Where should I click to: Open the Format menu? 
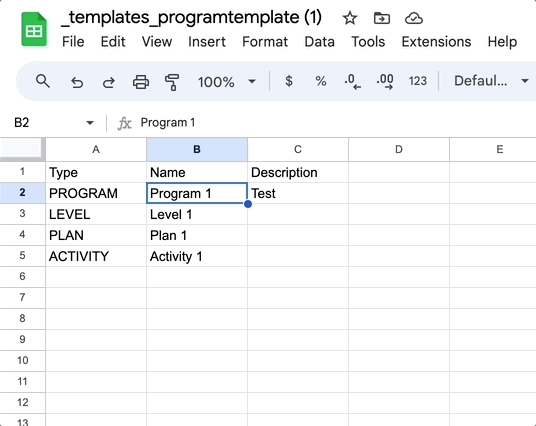click(265, 42)
